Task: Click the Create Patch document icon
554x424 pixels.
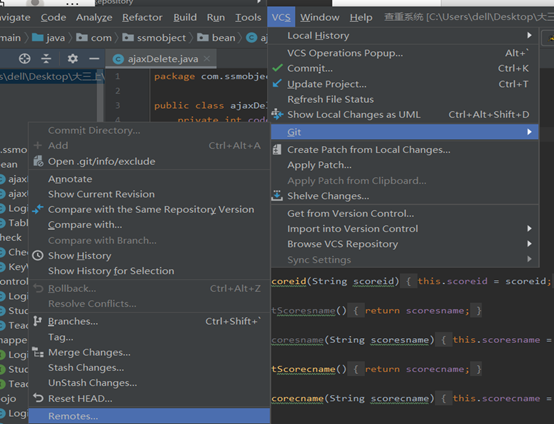Action: [x=277, y=149]
